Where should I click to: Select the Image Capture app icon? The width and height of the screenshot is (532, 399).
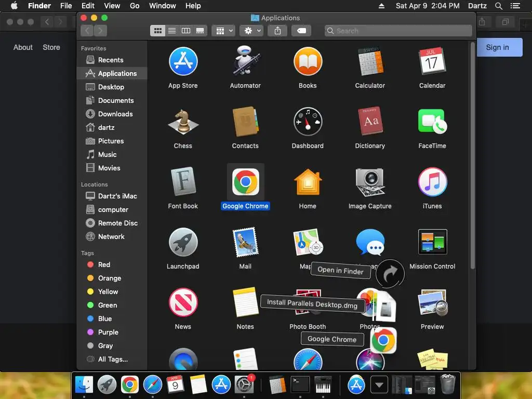click(x=370, y=182)
